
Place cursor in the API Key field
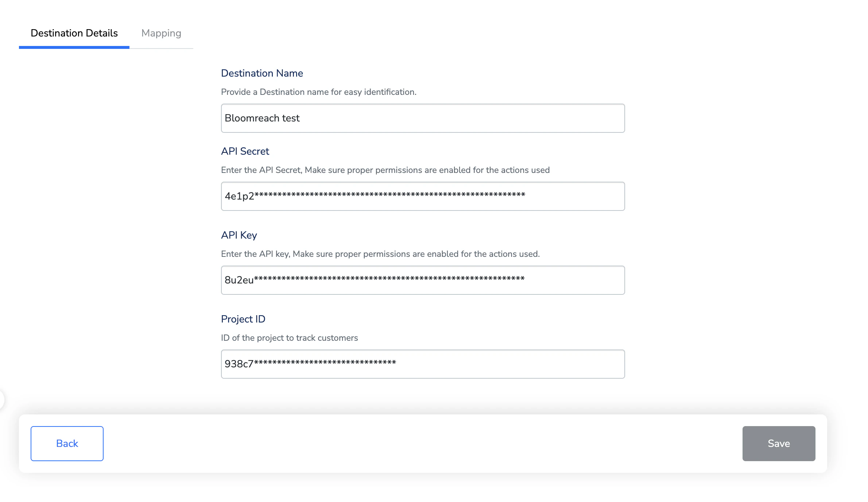click(x=423, y=280)
